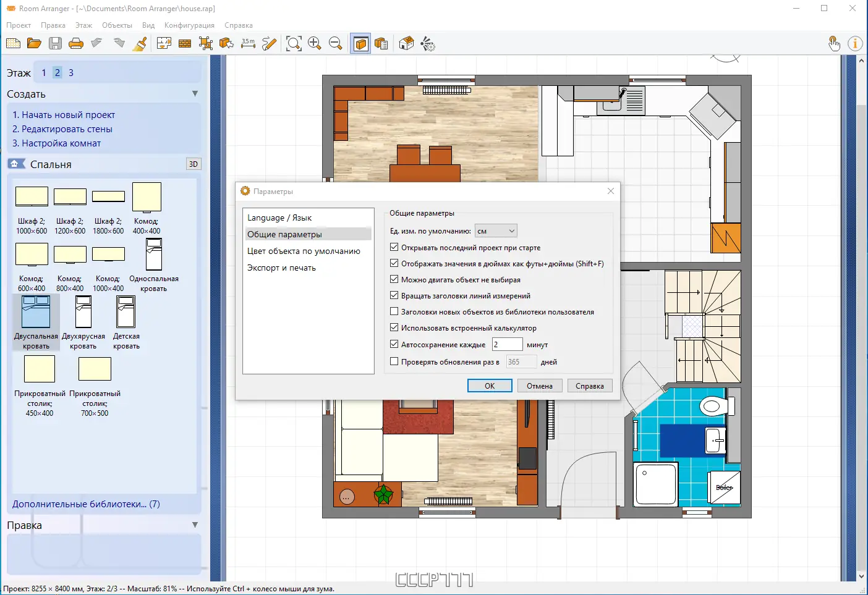
Task: Open Дополнительные библиотеки link
Action: pyautogui.click(x=86, y=504)
